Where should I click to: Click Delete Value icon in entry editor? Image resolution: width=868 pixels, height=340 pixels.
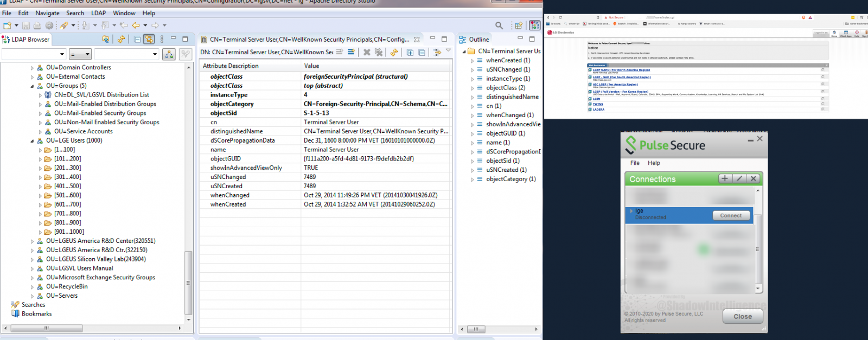click(x=367, y=52)
